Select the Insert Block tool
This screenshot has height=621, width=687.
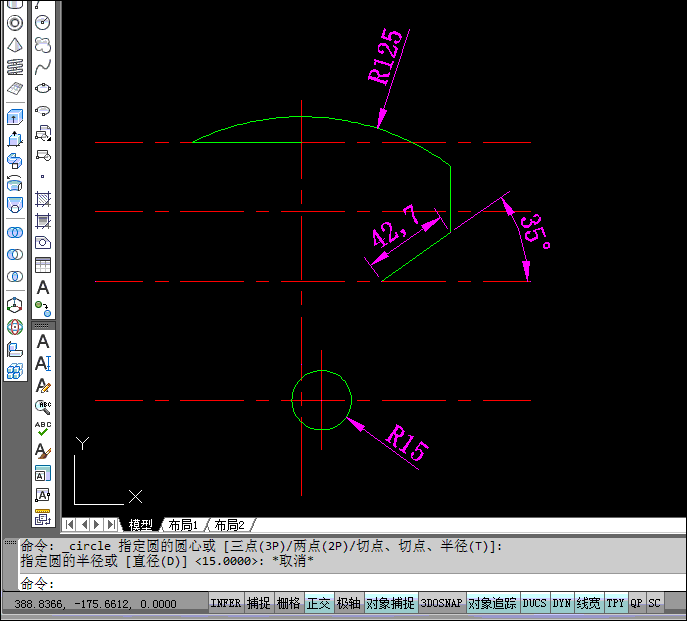(x=43, y=133)
